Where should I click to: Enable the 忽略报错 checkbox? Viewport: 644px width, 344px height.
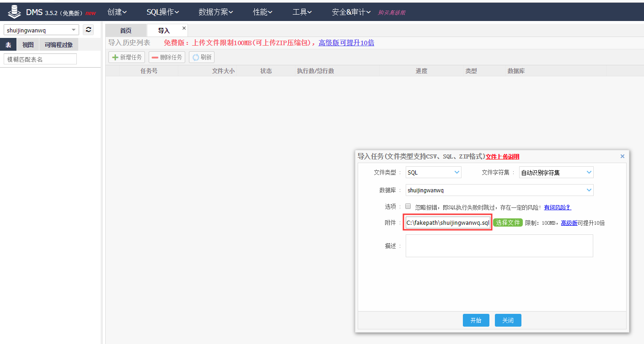pyautogui.click(x=408, y=206)
